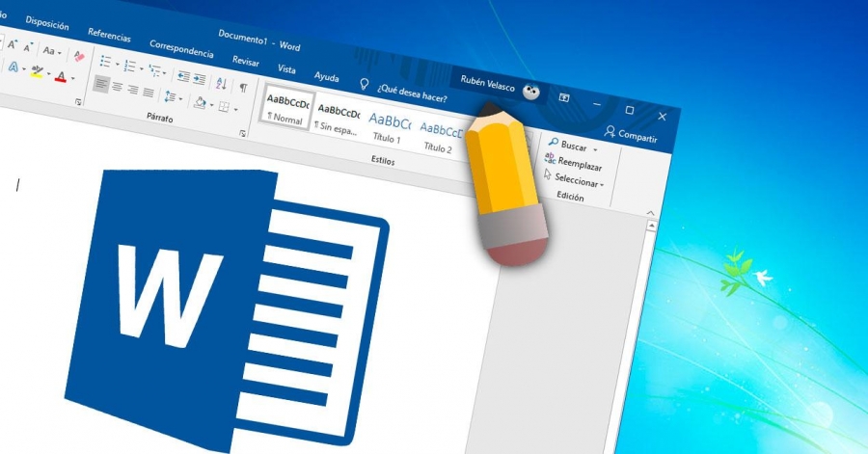Open the Párrafo dialog launcher

242,133
